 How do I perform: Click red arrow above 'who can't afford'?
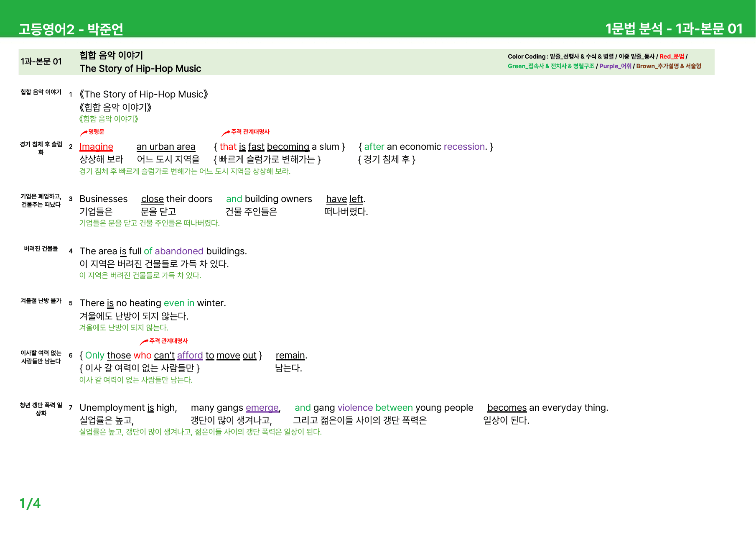point(144,342)
